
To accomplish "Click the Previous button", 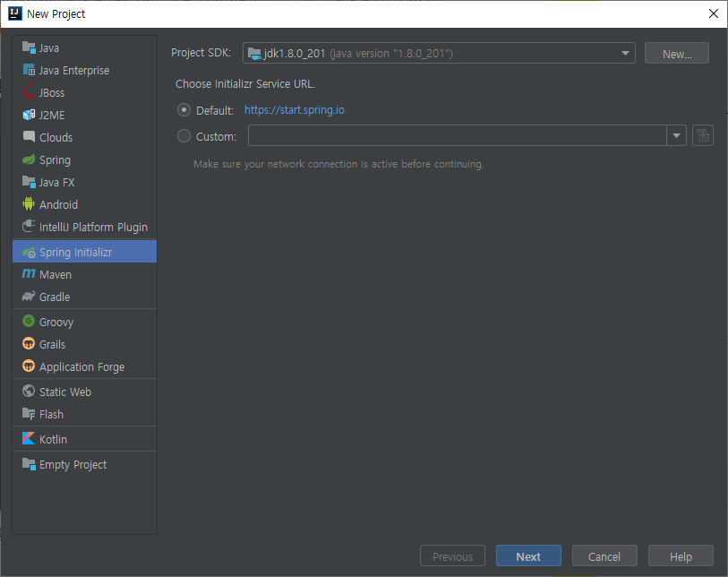I will tap(453, 556).
